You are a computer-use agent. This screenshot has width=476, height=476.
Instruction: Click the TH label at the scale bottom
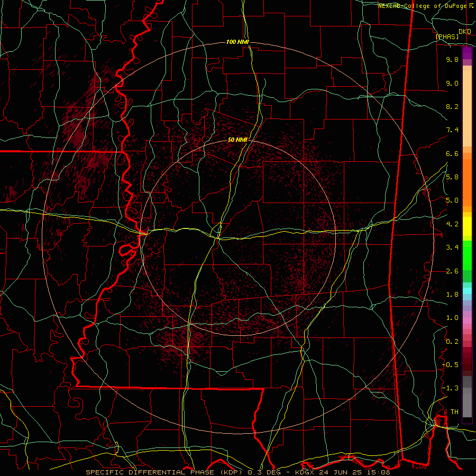click(454, 412)
